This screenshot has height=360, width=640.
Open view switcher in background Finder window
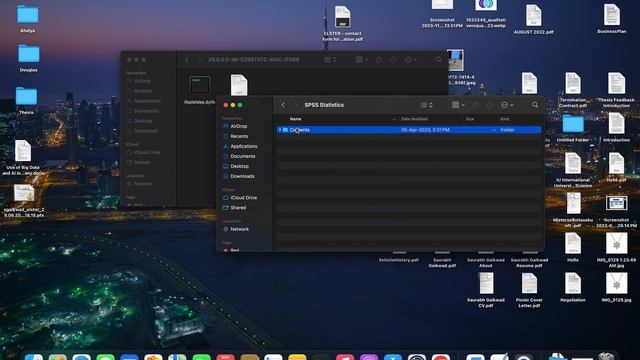tap(330, 60)
